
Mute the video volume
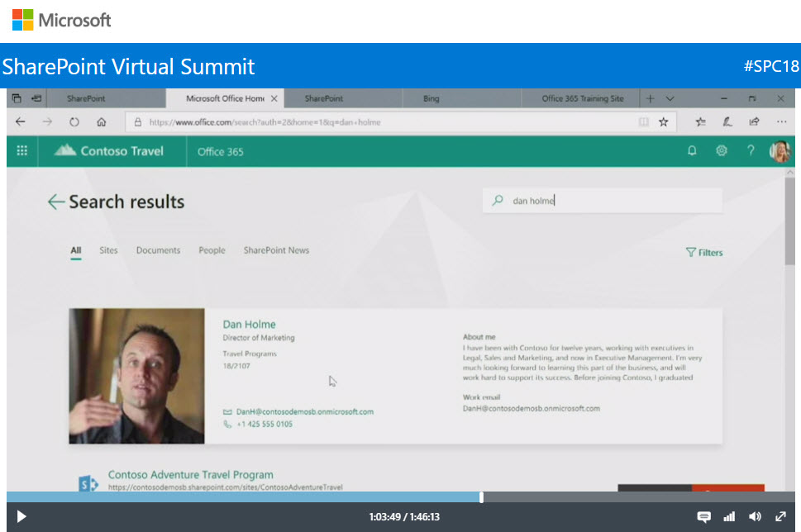coord(755,516)
